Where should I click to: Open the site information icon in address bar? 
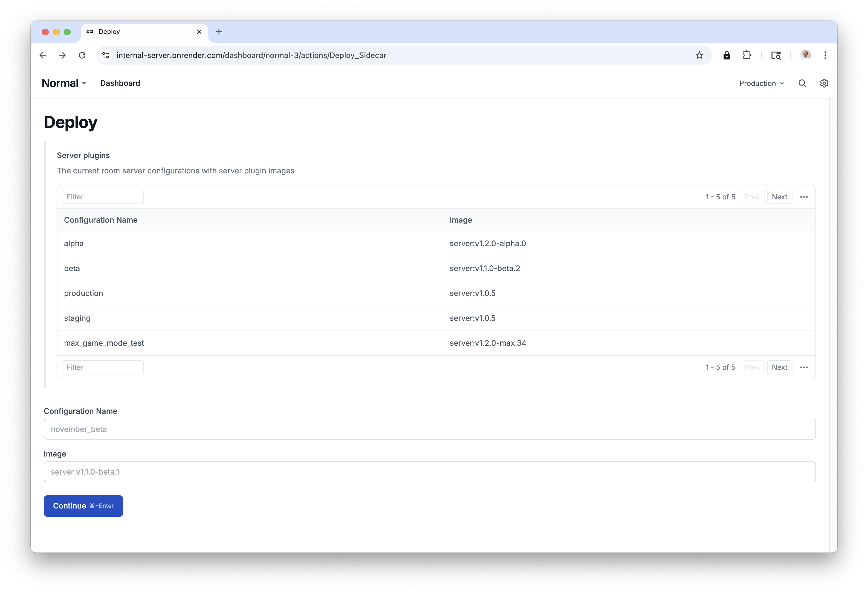(x=106, y=55)
